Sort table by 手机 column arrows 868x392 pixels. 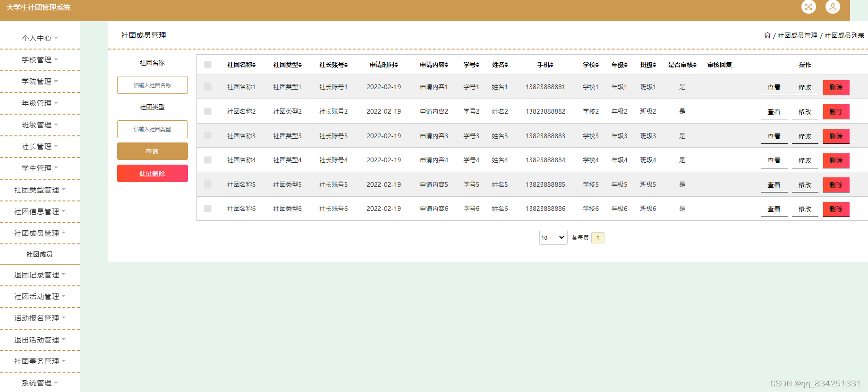coord(552,65)
